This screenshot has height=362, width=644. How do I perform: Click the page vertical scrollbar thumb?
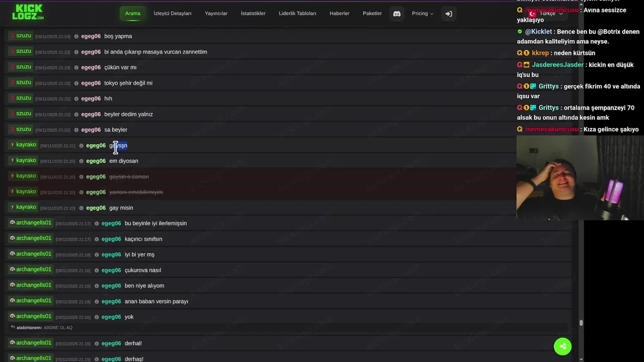[x=581, y=323]
